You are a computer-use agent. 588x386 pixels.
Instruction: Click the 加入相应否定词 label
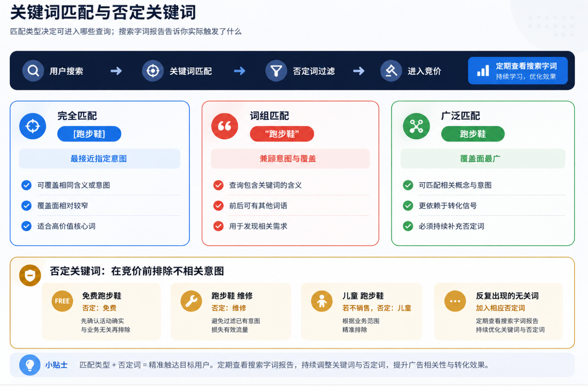[x=501, y=308]
